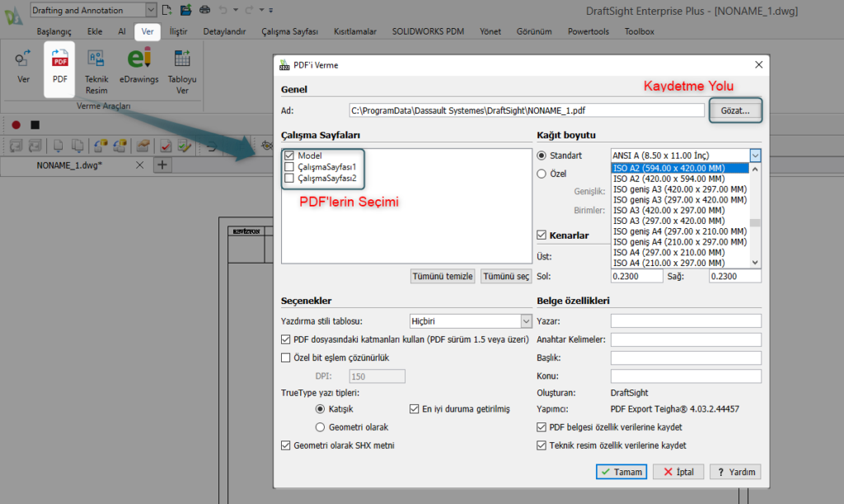Enable Özel bit eşlem çözünürlük option

[285, 357]
